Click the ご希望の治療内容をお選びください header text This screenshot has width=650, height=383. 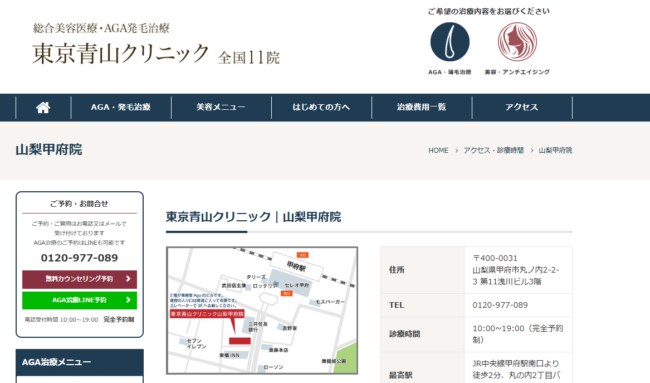[x=489, y=11]
